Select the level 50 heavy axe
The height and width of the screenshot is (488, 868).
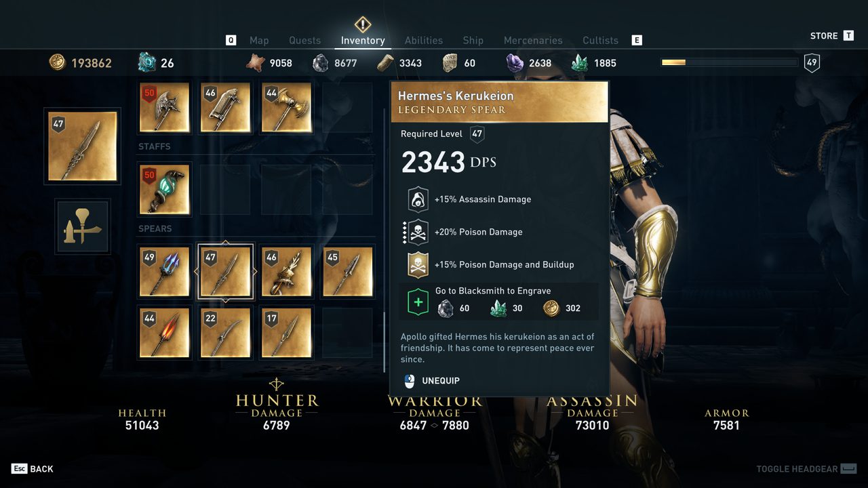click(x=165, y=107)
